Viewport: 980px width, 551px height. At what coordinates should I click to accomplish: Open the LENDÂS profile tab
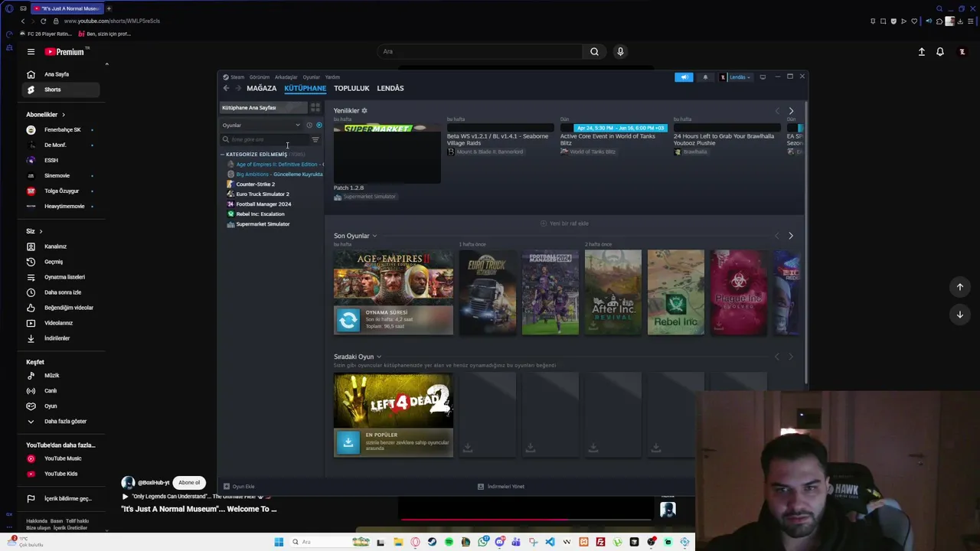[390, 89]
